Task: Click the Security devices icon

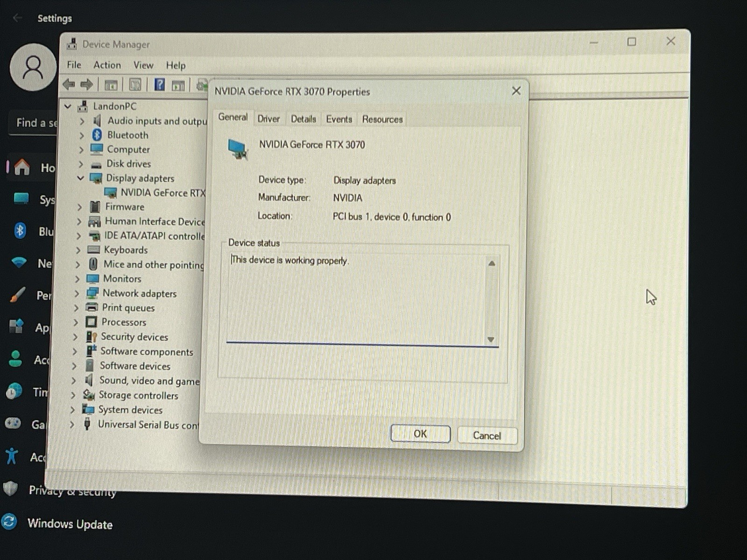Action: click(x=92, y=336)
